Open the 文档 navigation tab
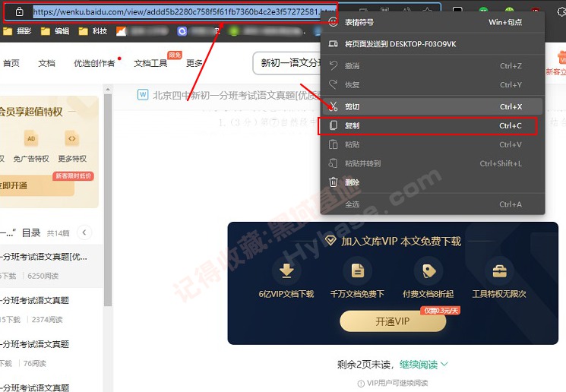This screenshot has height=392, width=566. click(46, 64)
